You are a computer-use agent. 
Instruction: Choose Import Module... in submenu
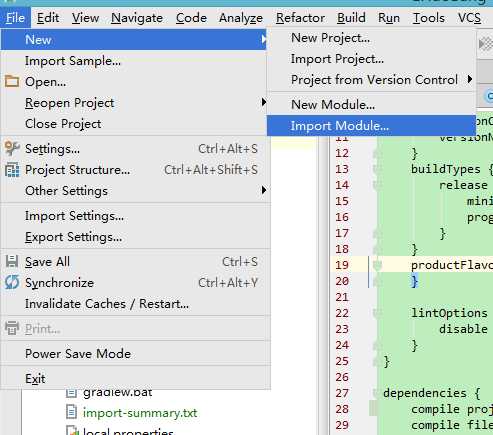pyautogui.click(x=371, y=126)
